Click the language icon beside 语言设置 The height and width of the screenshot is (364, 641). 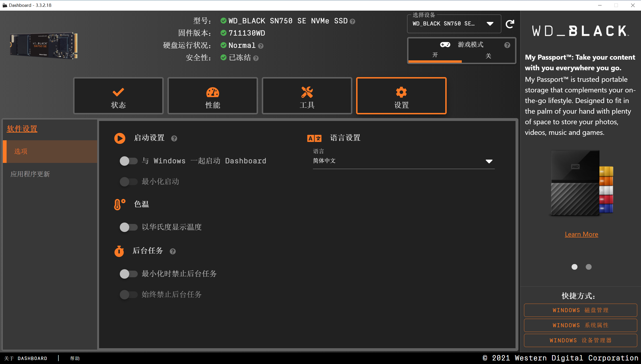314,138
